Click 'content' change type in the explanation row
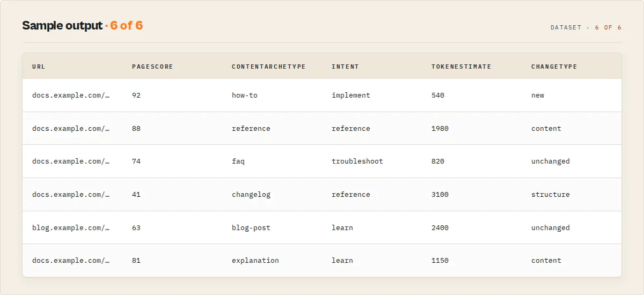The height and width of the screenshot is (295, 644). point(546,261)
